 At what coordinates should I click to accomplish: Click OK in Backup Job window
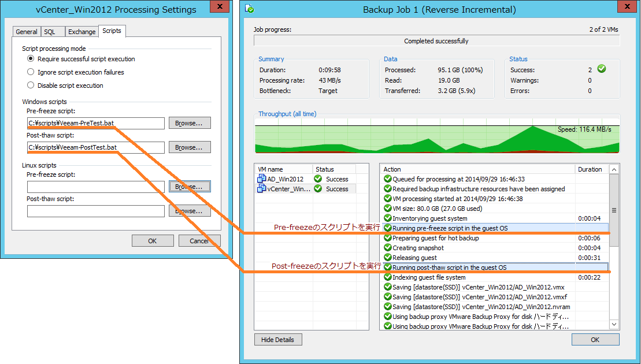pyautogui.click(x=595, y=340)
